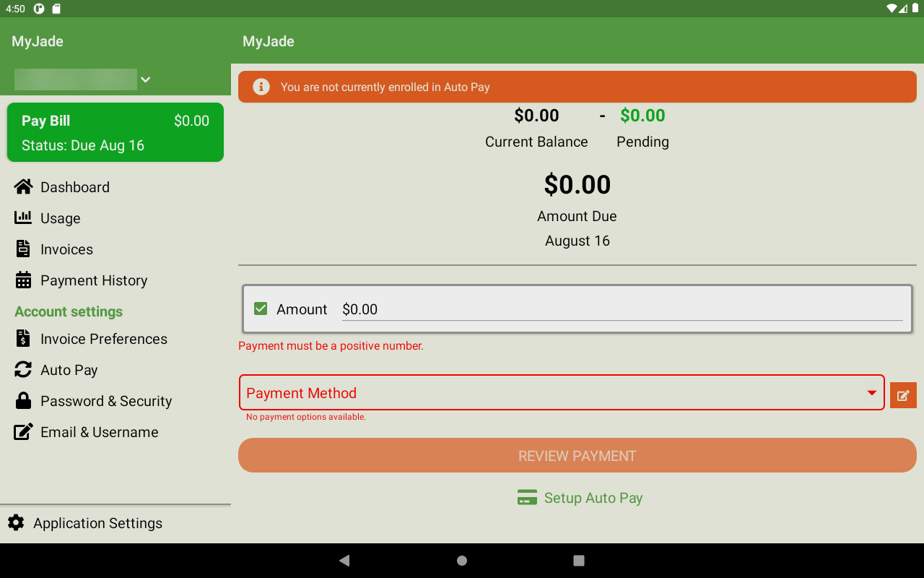924x578 pixels.
Task: Click the 'August 16' due date
Action: point(577,241)
